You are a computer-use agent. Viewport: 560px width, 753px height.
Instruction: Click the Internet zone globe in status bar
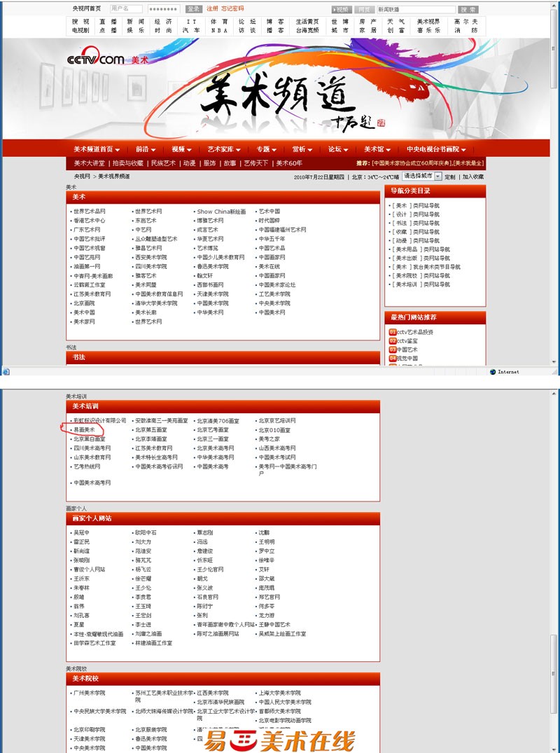point(493,372)
